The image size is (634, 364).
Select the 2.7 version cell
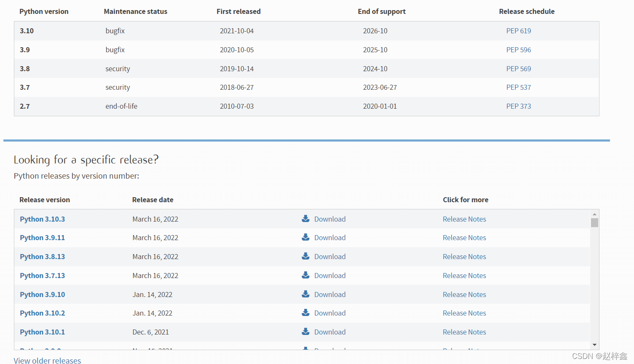25,106
